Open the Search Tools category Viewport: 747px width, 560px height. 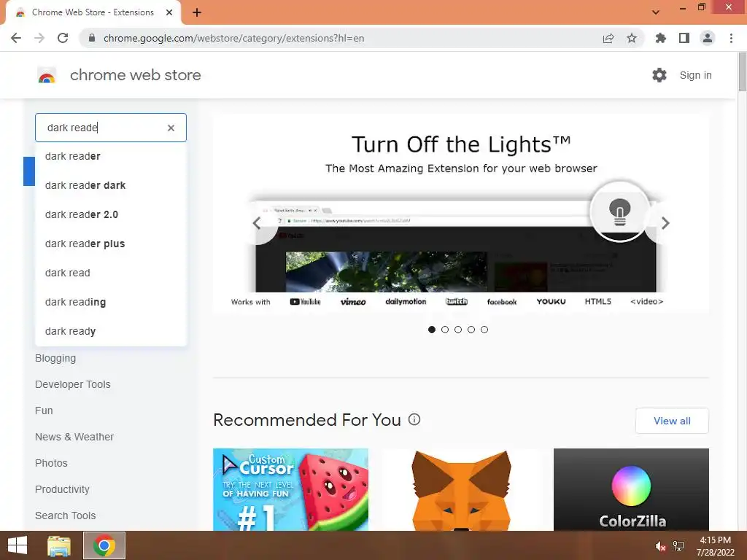(65, 516)
